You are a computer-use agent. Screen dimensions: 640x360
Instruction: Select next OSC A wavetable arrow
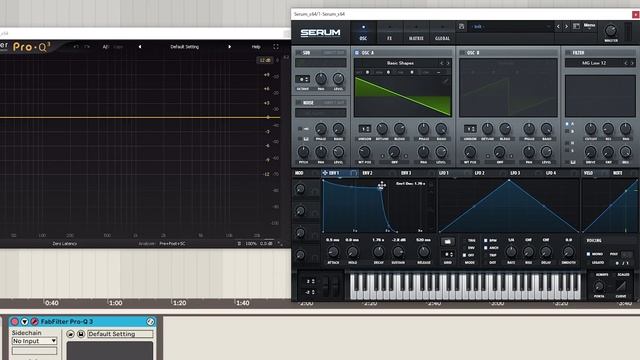coord(448,63)
